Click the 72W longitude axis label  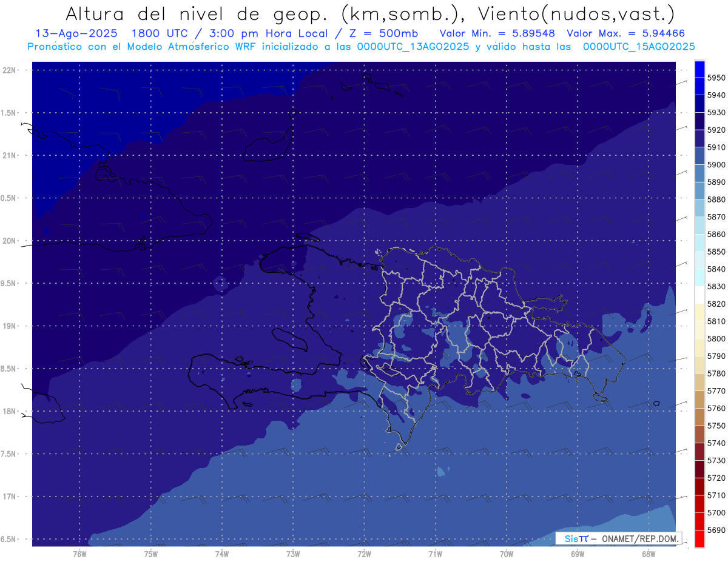point(364,554)
